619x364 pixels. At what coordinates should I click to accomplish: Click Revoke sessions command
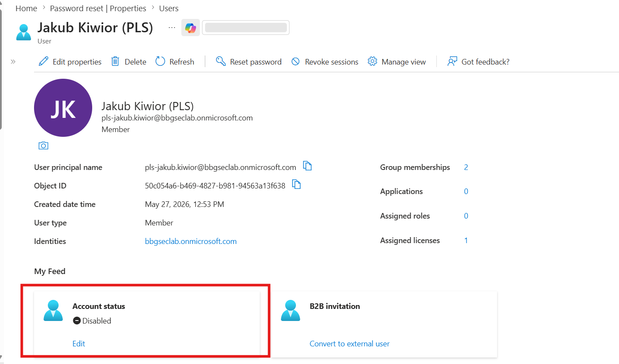[x=332, y=62]
